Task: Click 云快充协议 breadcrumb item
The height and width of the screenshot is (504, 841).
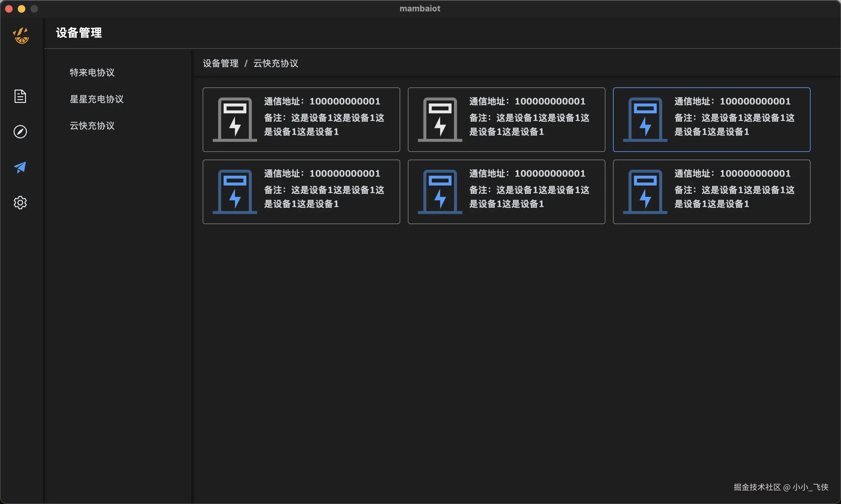Action: click(275, 63)
